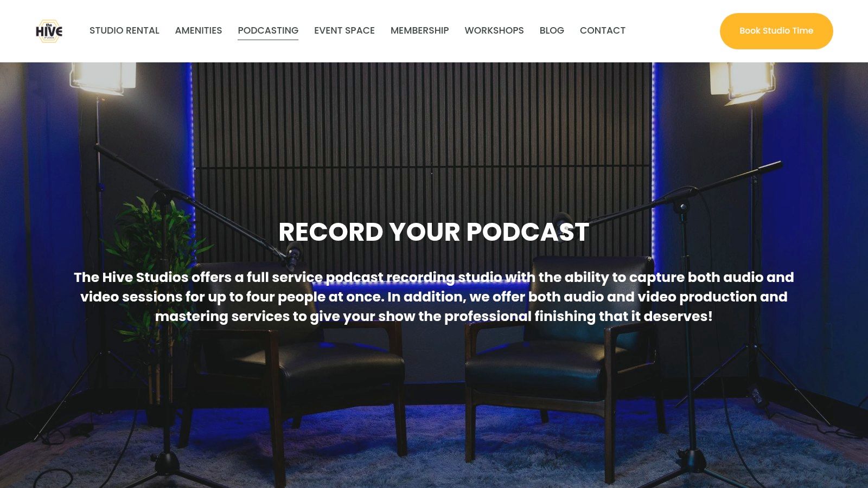Return home via the Hive Studios logo
This screenshot has height=488, width=868.
click(x=49, y=31)
